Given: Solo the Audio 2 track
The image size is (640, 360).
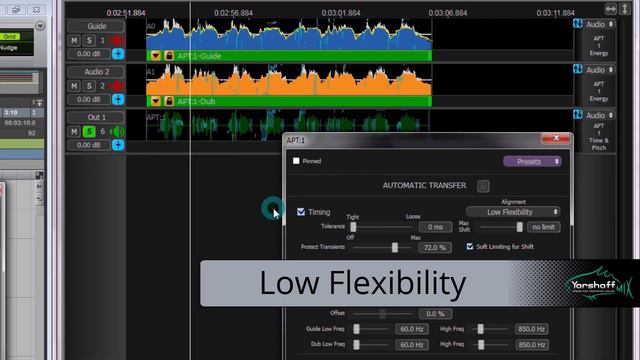Looking at the screenshot, I should pos(89,86).
